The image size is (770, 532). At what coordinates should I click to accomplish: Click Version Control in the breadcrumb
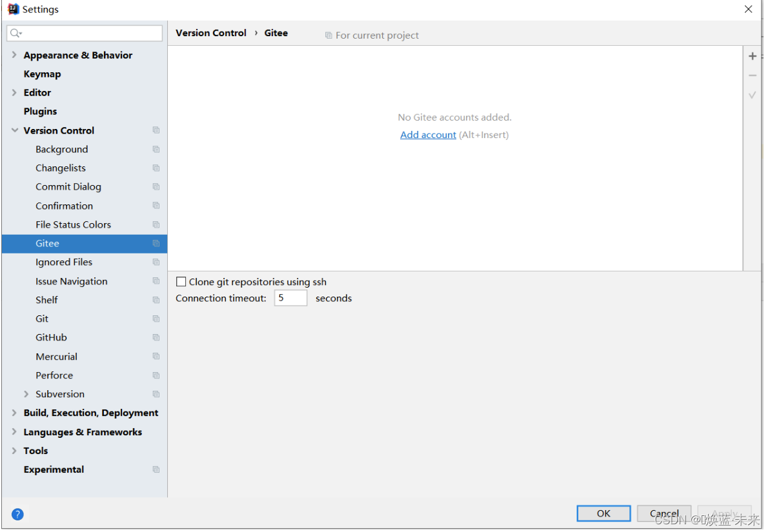coord(211,33)
